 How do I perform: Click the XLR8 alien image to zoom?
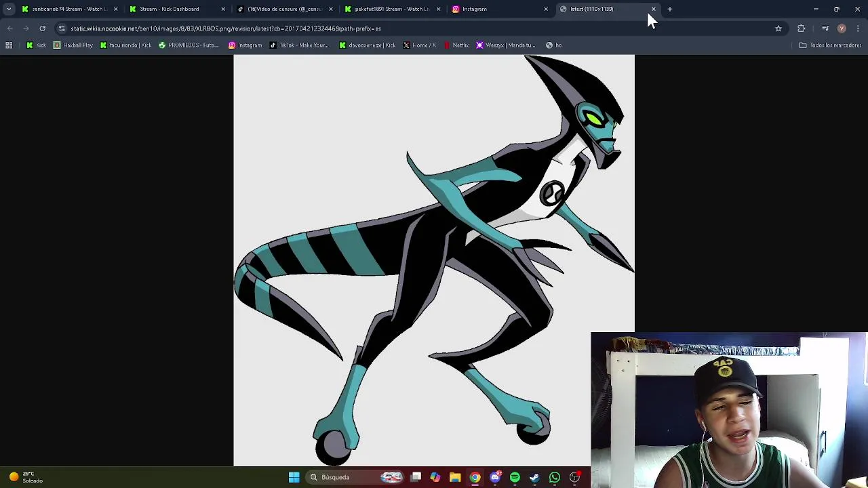point(434,260)
